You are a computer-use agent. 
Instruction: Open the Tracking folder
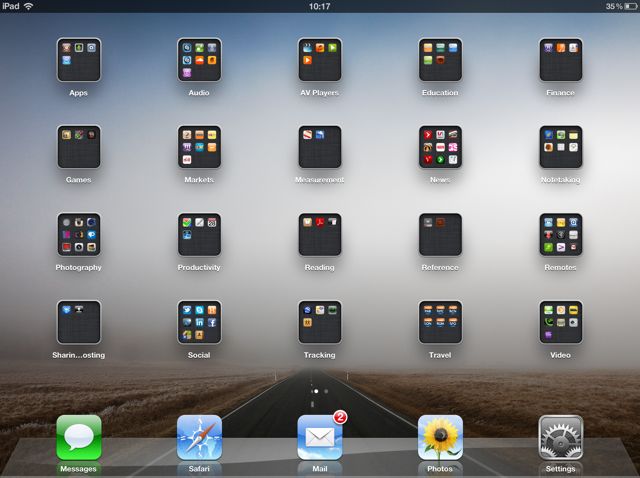coord(320,322)
